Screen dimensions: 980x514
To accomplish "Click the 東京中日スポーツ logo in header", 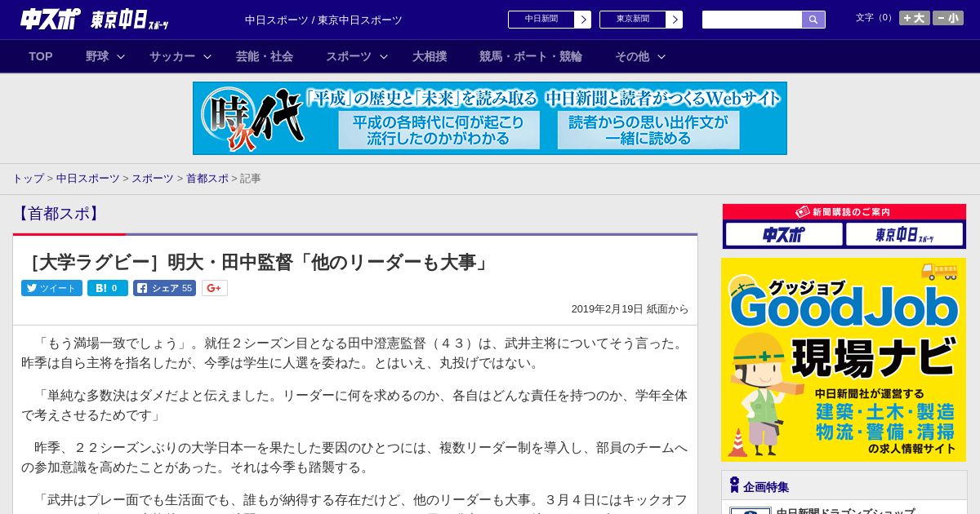I will (x=130, y=20).
